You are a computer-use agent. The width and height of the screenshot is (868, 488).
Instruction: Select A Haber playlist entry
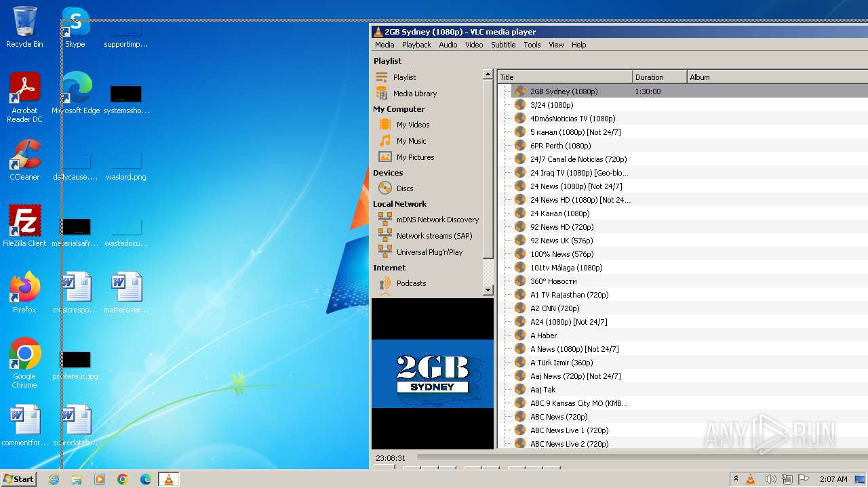click(682, 335)
